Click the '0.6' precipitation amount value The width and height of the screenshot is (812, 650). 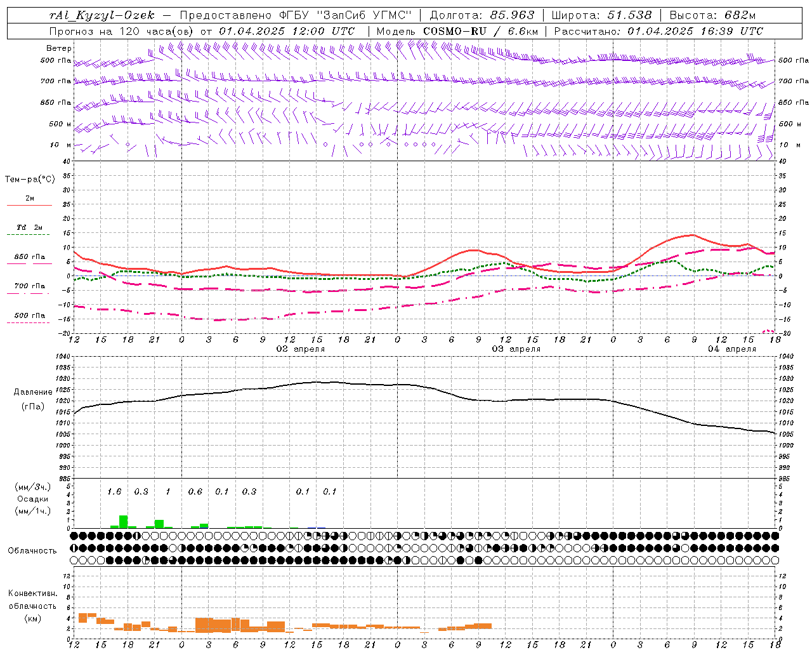(x=195, y=491)
